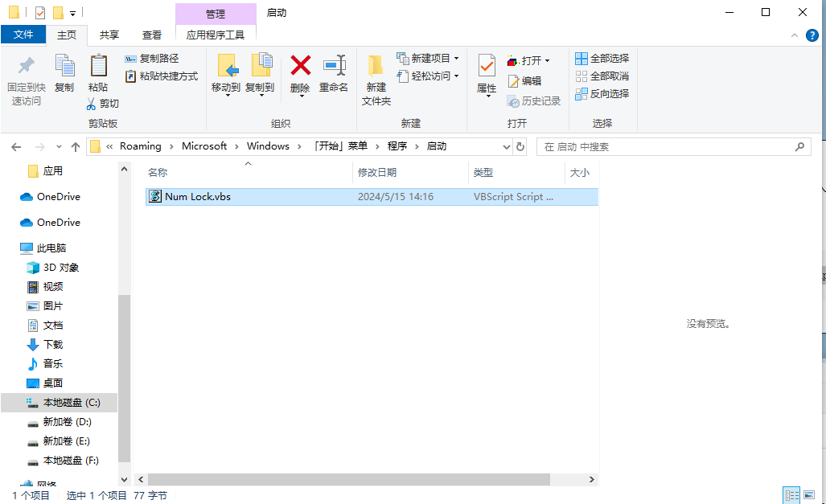Viewport: 826px width, 504px height.
Task: Switch to the 查看 ribbon tab
Action: coord(152,35)
